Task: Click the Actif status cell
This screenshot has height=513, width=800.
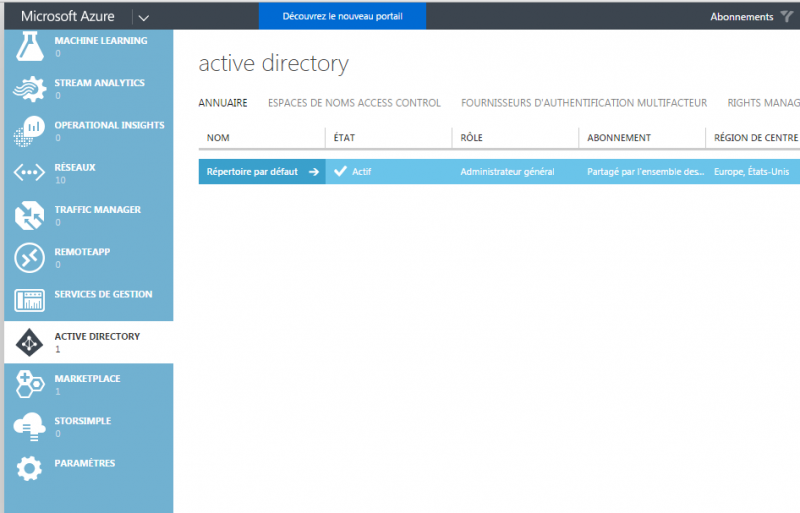Action: click(x=388, y=172)
